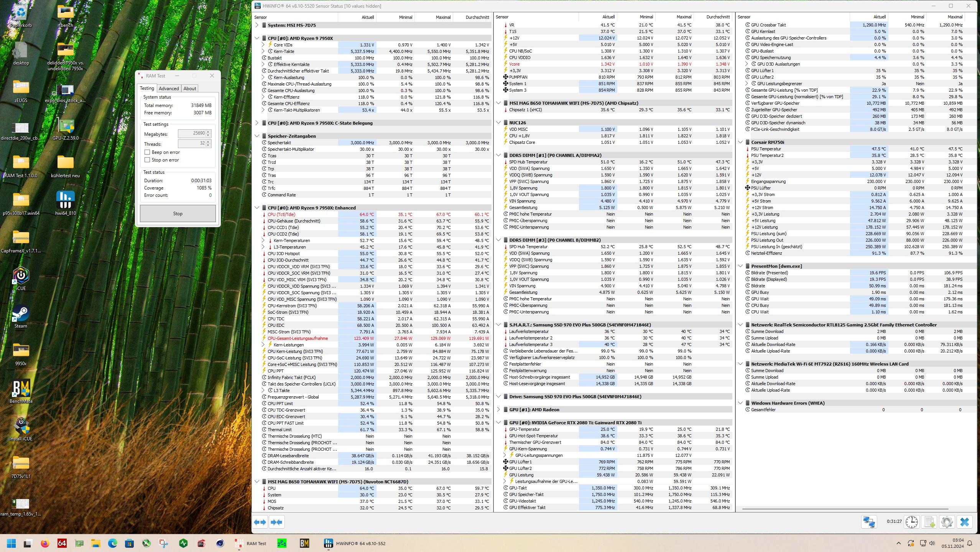Expand the GPU Leistungsbegrenzer row
The image size is (980, 552).
747,84
